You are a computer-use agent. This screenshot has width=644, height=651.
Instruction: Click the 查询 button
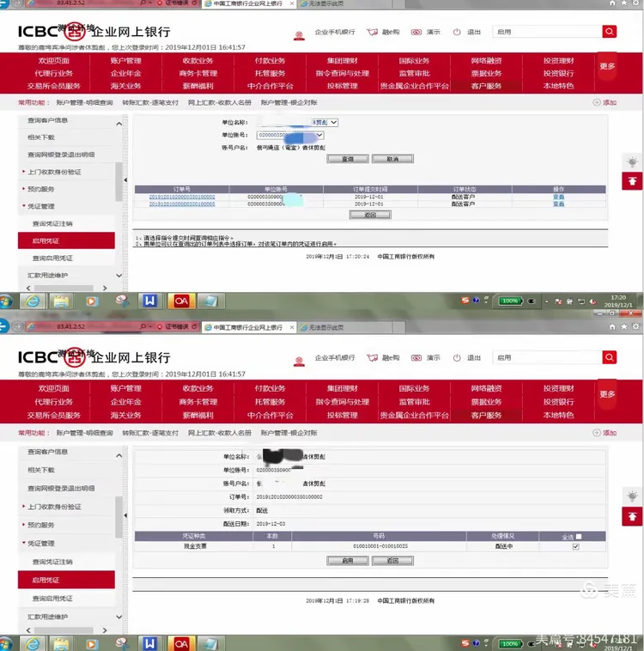tap(348, 159)
